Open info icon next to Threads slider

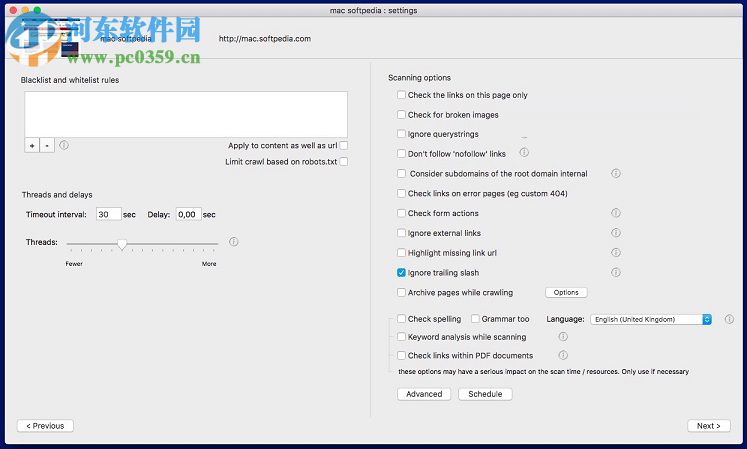click(x=233, y=242)
